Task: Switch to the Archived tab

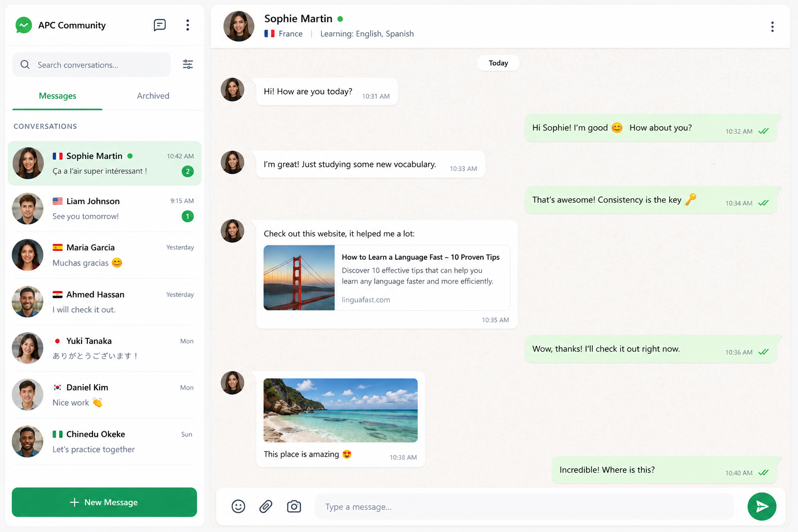Action: pyautogui.click(x=153, y=96)
